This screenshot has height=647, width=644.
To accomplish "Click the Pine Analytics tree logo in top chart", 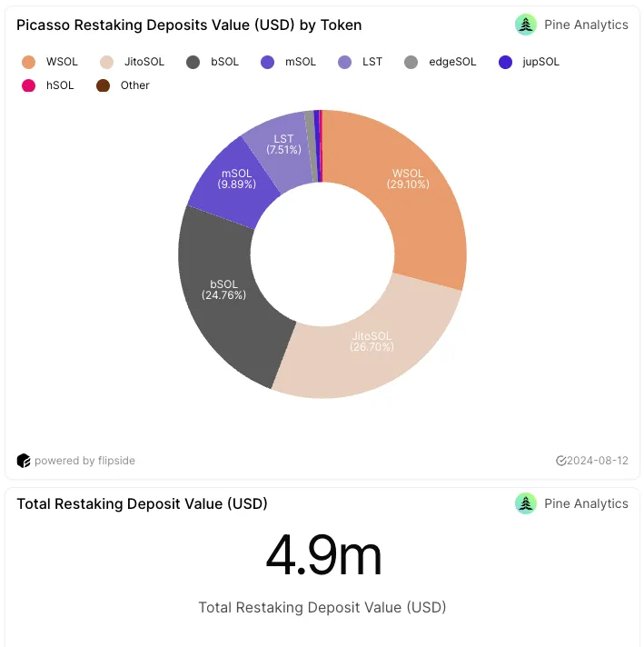I will click(525, 25).
